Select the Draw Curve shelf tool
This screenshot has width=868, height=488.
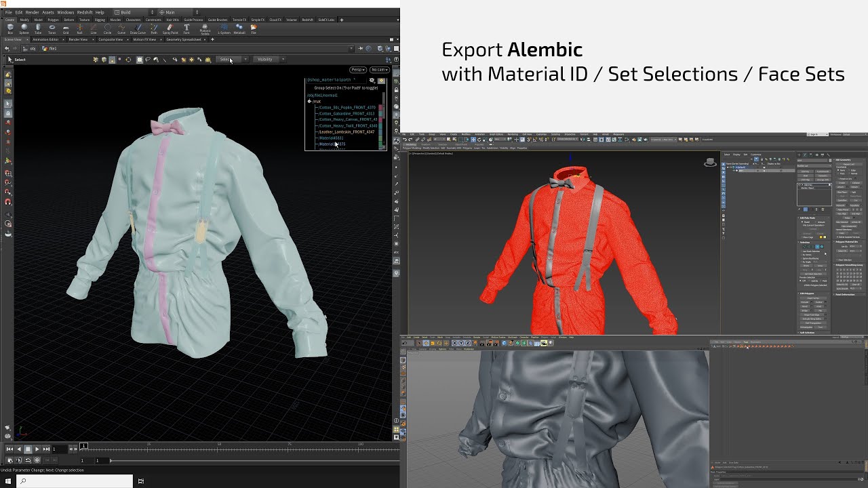pyautogui.click(x=138, y=29)
